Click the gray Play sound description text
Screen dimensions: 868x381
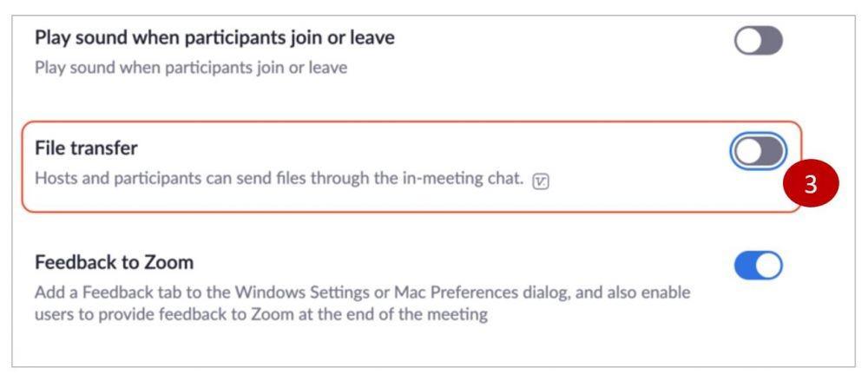coord(191,68)
